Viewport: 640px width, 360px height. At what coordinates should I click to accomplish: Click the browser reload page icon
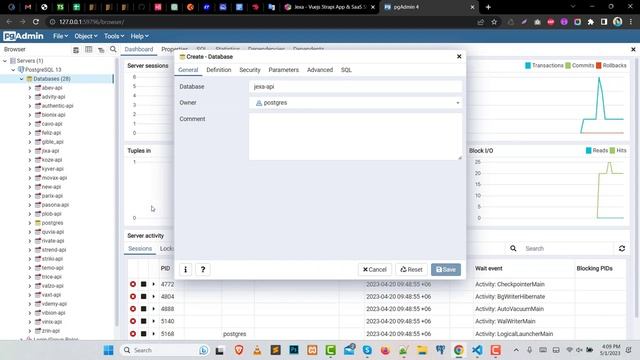(36, 22)
